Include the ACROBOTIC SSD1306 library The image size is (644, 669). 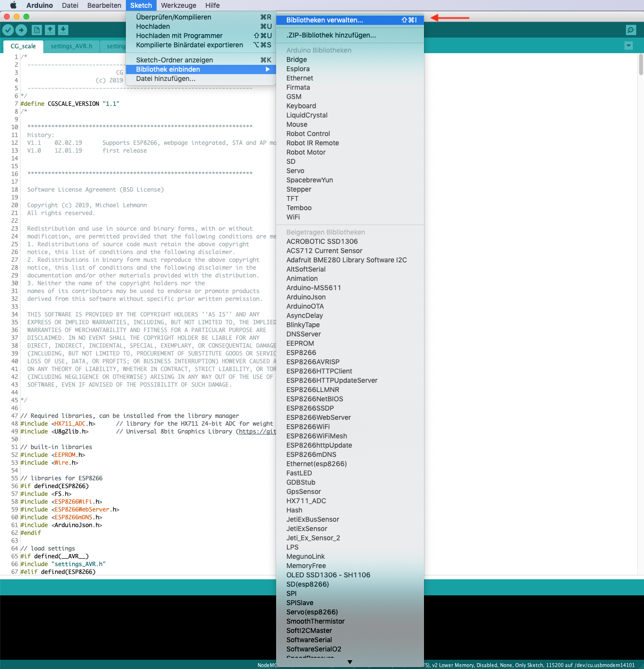pyautogui.click(x=350, y=241)
